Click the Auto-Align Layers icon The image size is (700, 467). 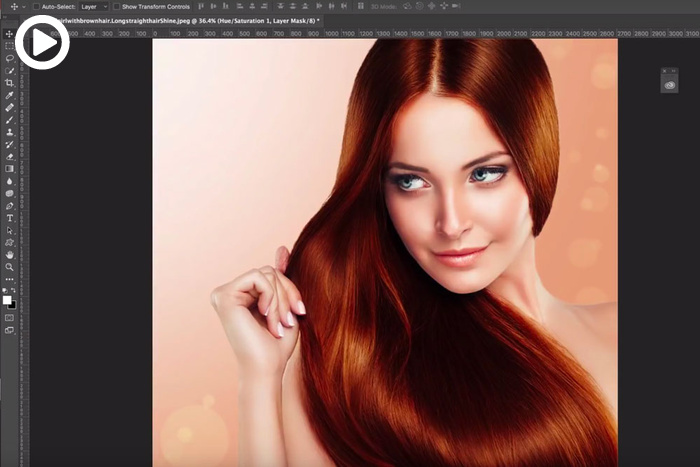coord(361,6)
